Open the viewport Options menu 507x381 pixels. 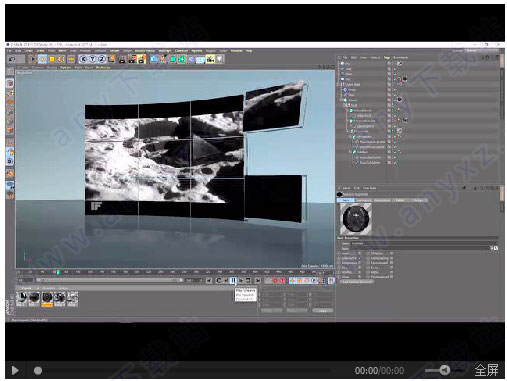[x=65, y=67]
